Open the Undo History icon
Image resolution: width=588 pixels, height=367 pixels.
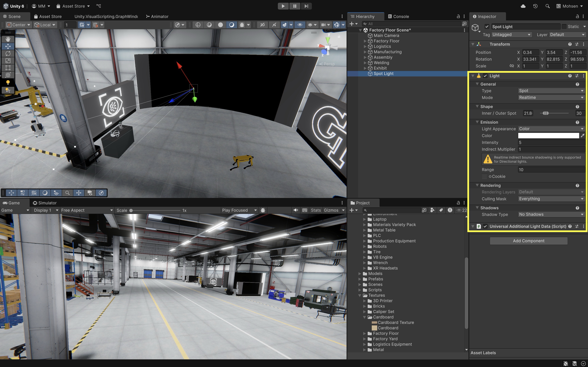coord(535,6)
